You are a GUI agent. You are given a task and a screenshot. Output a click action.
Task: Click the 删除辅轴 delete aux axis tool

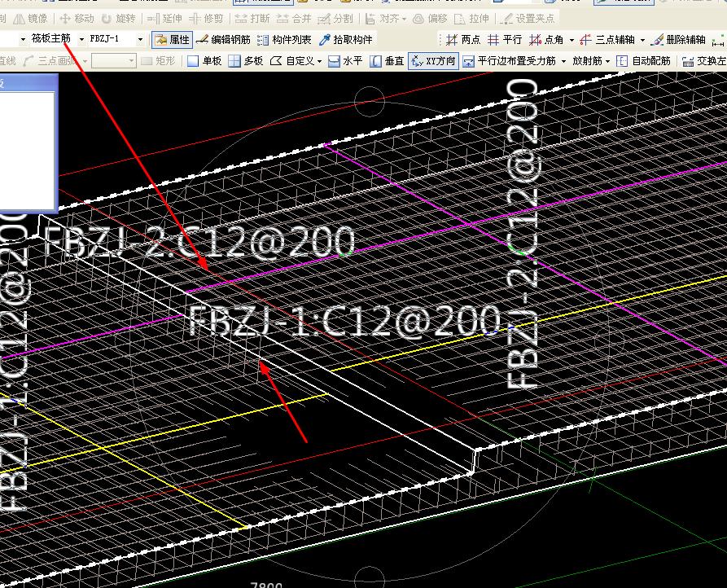(678, 40)
